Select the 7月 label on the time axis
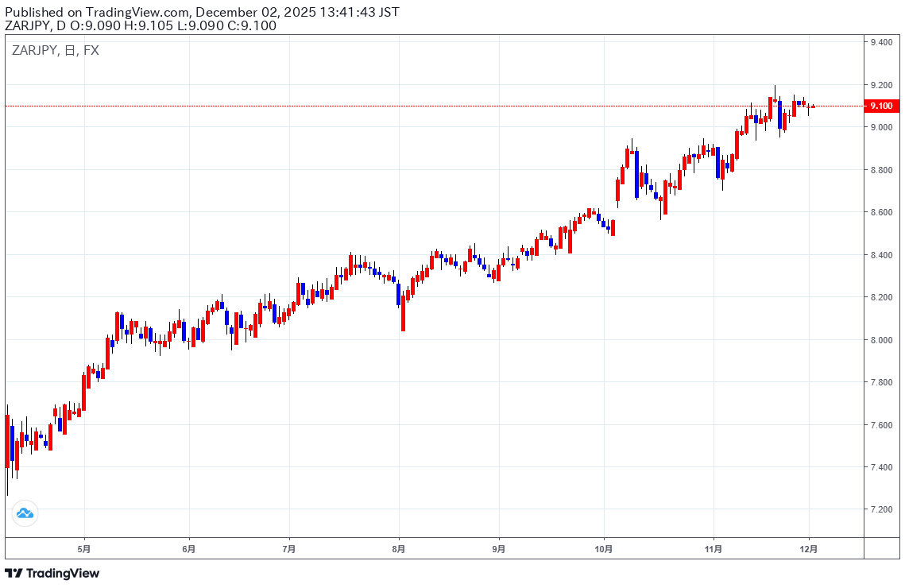This screenshot has width=905, height=588. [289, 548]
